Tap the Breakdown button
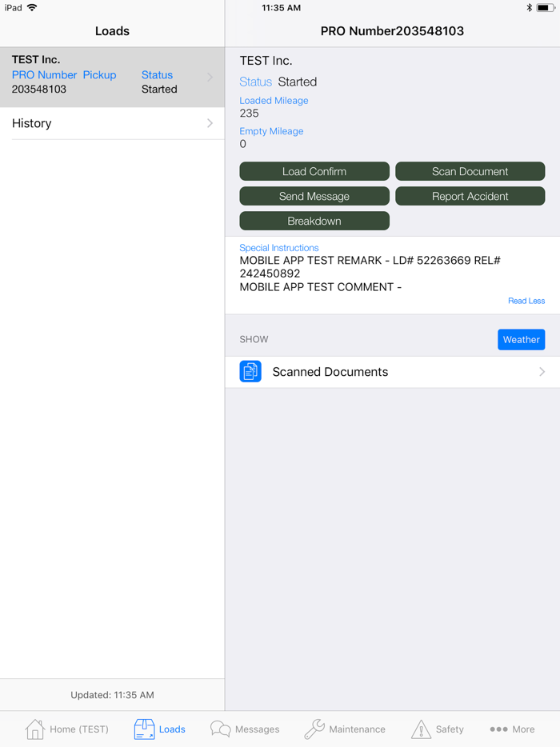This screenshot has width=560, height=747. point(314,221)
